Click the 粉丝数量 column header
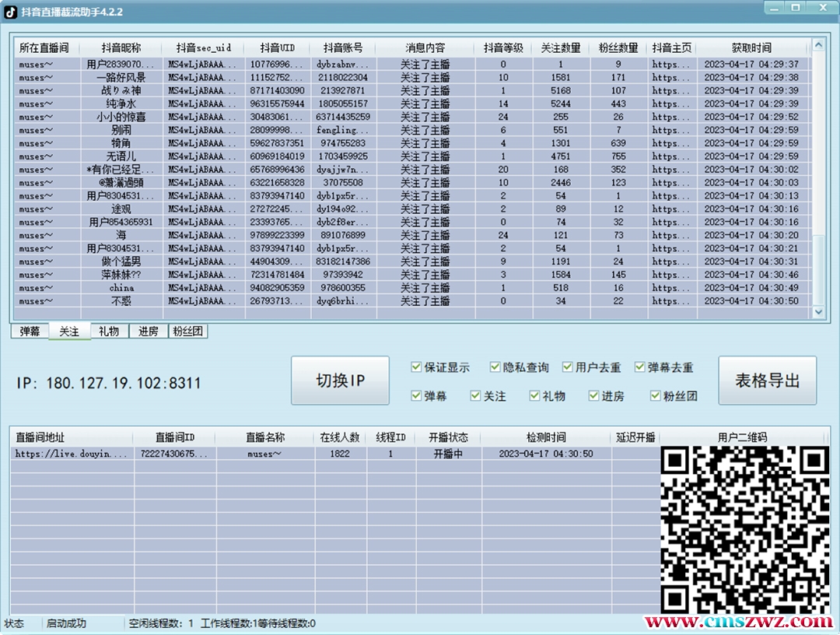This screenshot has height=635, width=840. [x=618, y=48]
